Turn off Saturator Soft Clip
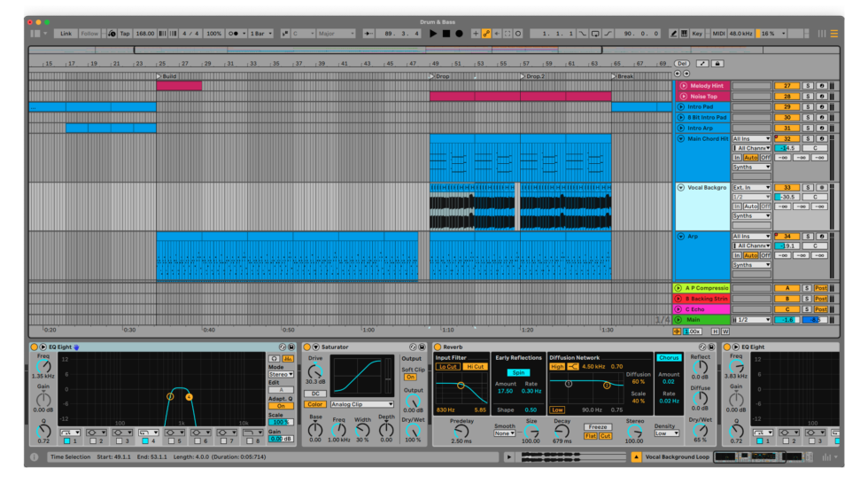This screenshot has width=868, height=499. click(x=410, y=378)
